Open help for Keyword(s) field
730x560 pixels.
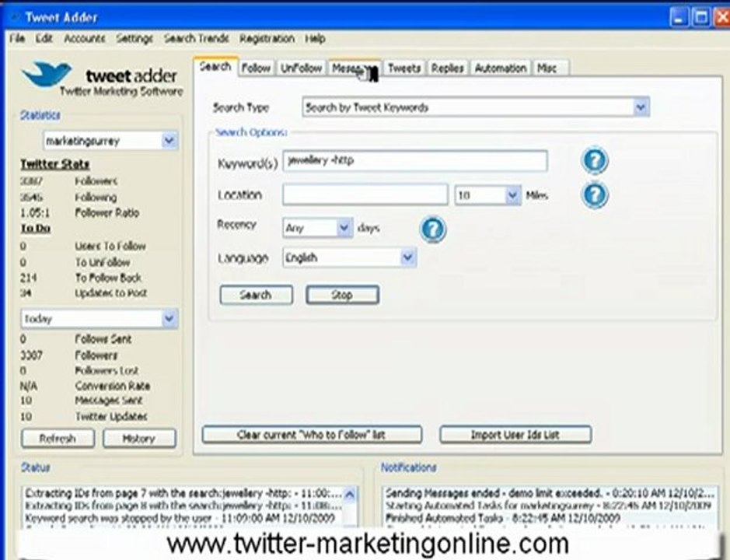(595, 160)
